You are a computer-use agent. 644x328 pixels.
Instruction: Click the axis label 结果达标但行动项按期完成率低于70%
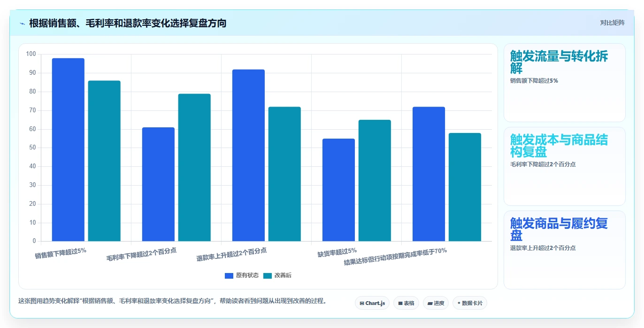point(395,257)
